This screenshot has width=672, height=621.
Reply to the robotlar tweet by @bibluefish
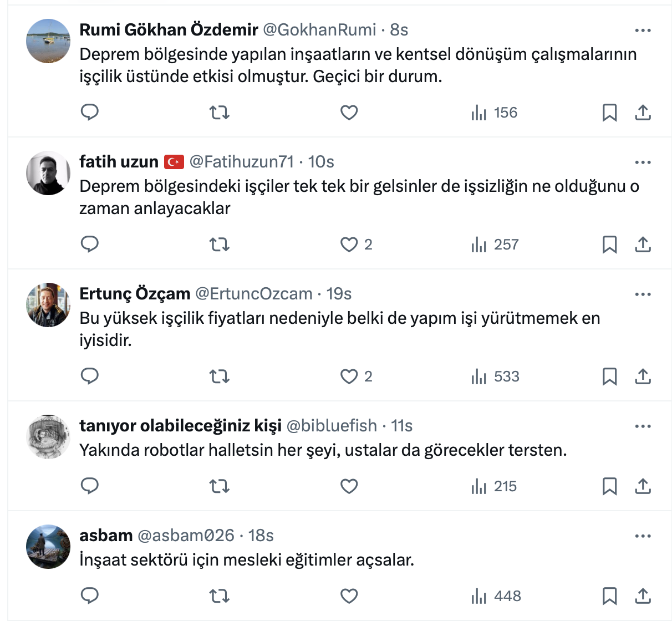(x=90, y=486)
